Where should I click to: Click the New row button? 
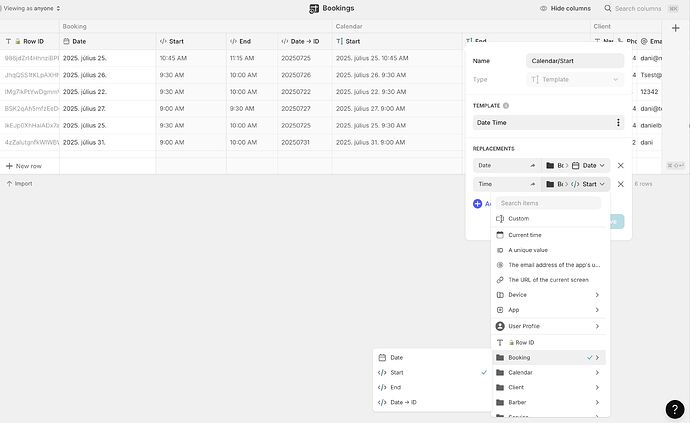tap(24, 166)
